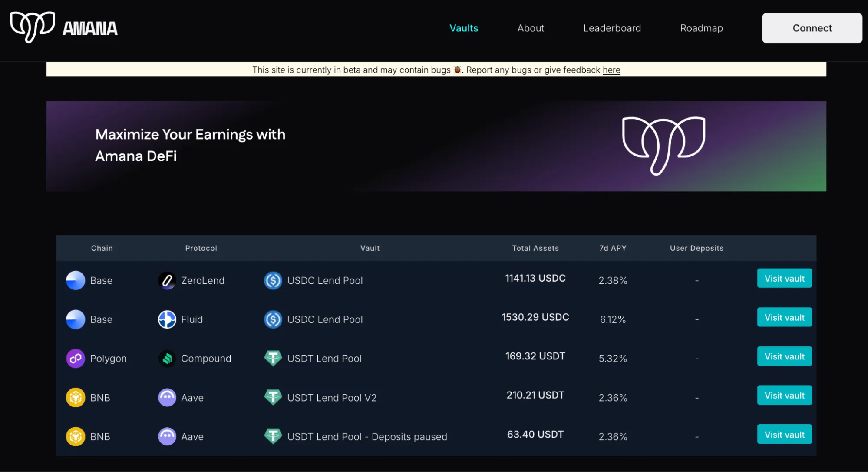Click the ZeroLend protocol icon

[x=167, y=280]
